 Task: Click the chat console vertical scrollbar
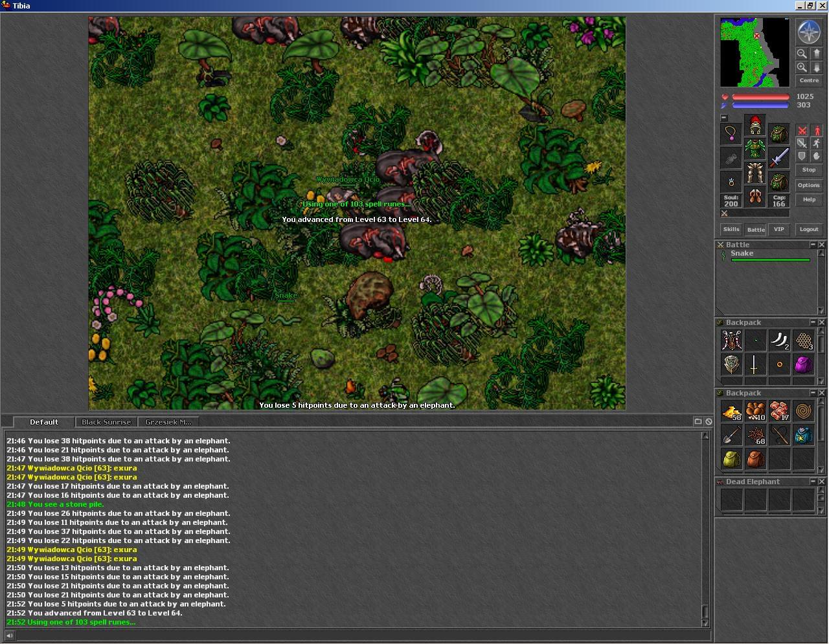pyautogui.click(x=705, y=529)
